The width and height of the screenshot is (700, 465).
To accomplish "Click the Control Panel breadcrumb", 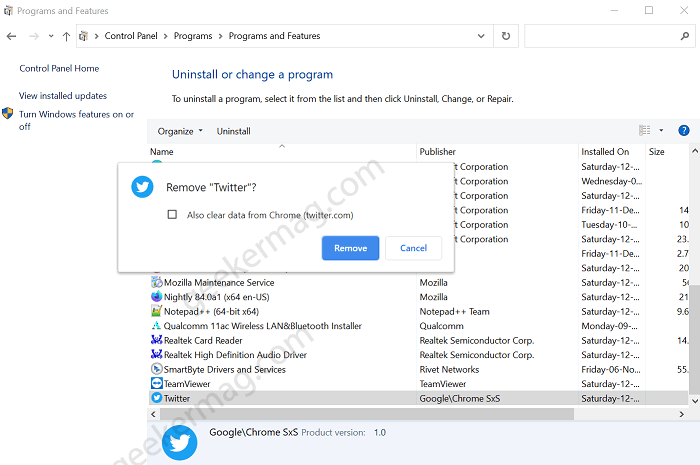I will coord(131,36).
